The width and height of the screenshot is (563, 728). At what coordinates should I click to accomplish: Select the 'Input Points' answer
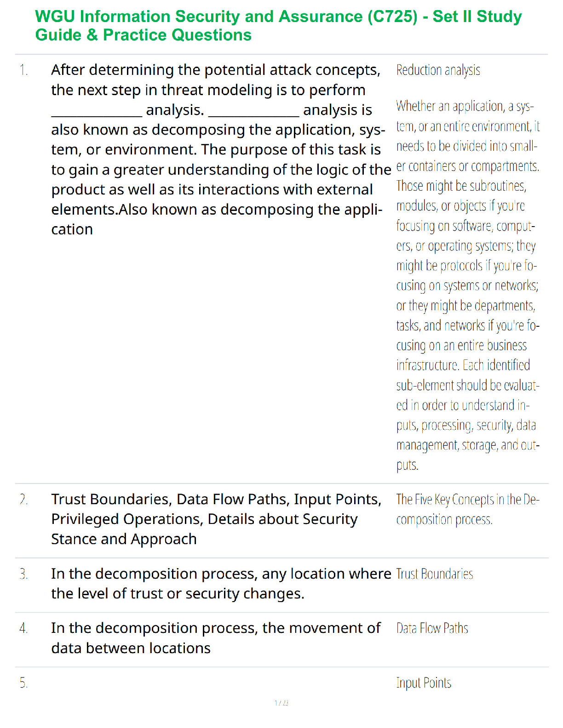coord(424,683)
